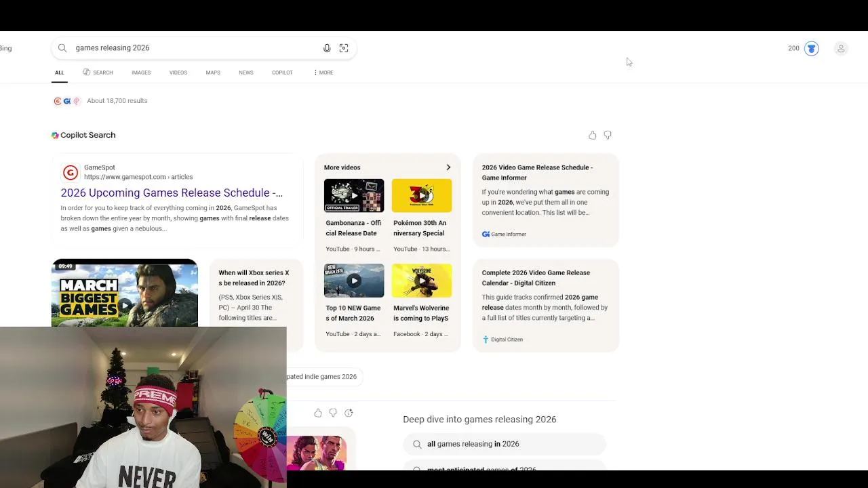Click thumbs down below indie games chip
This screenshot has height=488, width=868.
click(333, 413)
